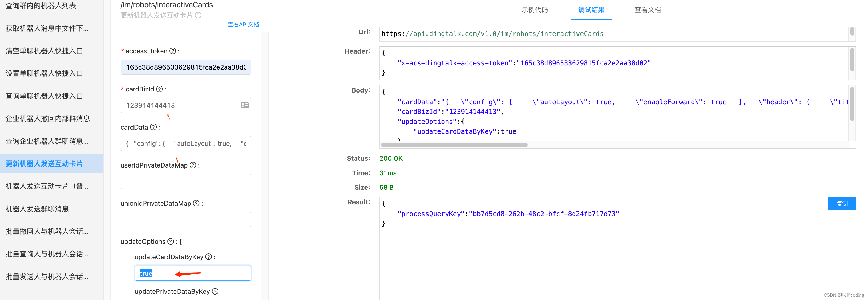Screen dimensions: 868x300
Task: Click the unionIdPrivateDataMap input field
Action: (186, 220)
